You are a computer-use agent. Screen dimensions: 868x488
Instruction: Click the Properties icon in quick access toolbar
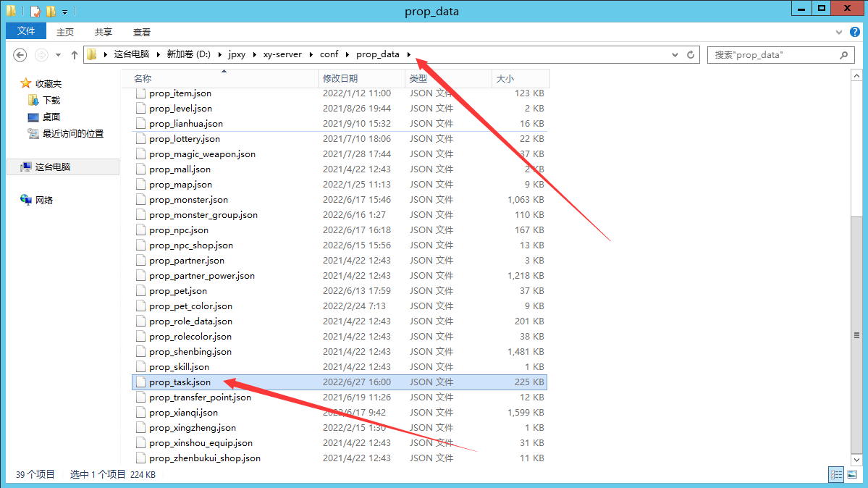coord(35,11)
